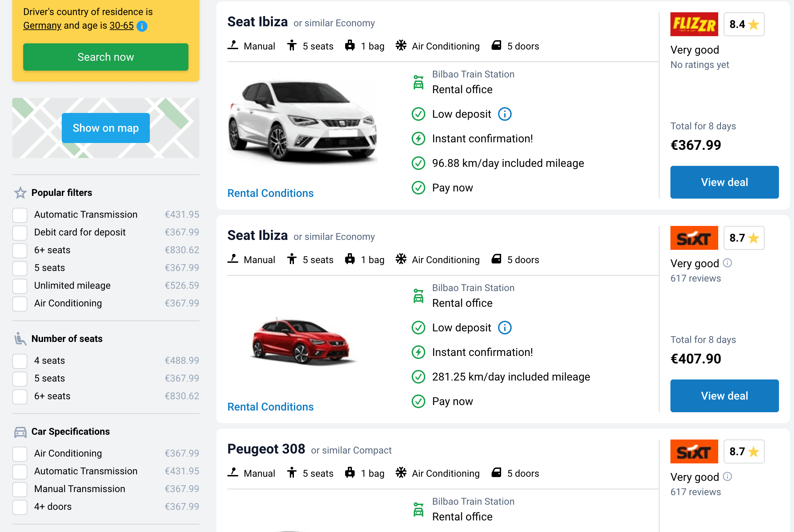Click the Flizzr 8.4 star rating badge

tap(744, 24)
